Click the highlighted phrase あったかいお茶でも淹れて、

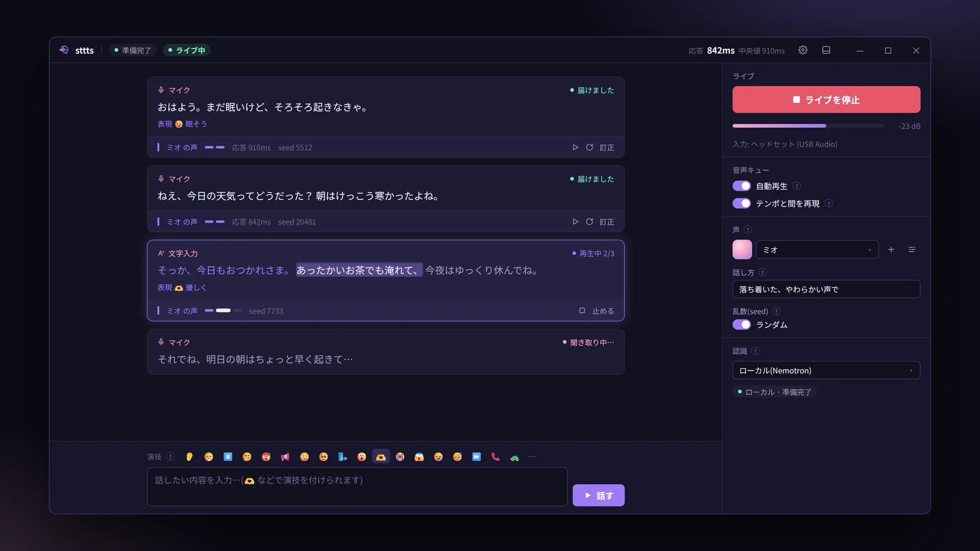point(359,270)
